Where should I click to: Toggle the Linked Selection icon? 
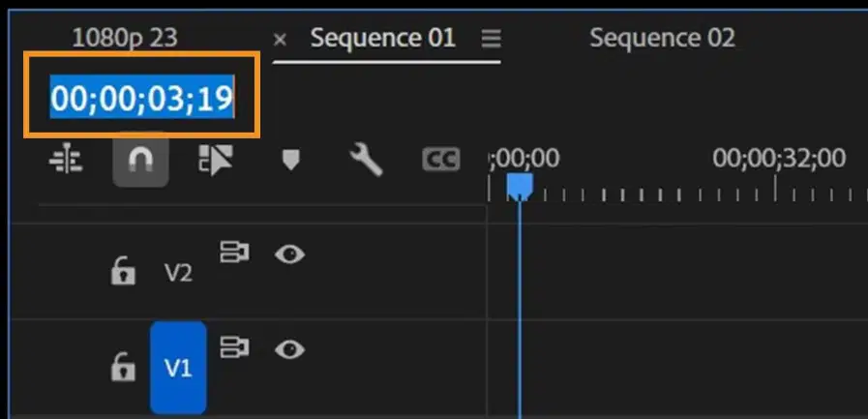[x=216, y=160]
